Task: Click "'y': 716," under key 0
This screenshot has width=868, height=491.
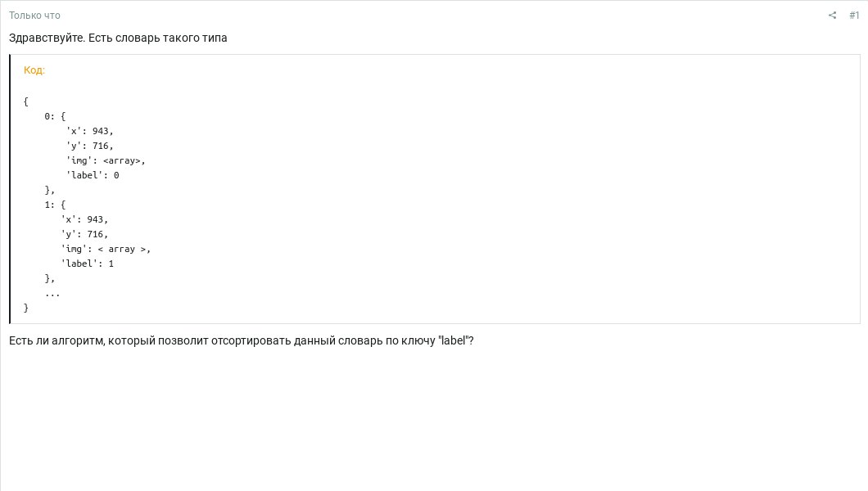Action: (x=90, y=146)
